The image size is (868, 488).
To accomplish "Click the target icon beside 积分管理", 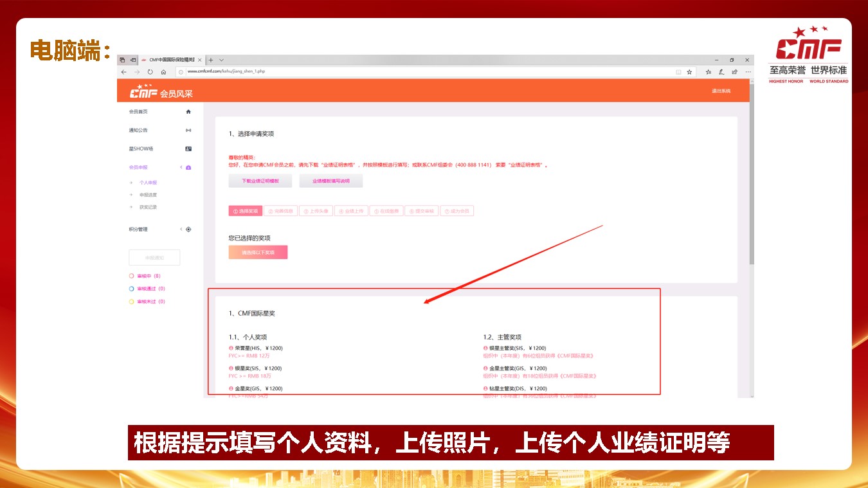I will click(x=188, y=230).
